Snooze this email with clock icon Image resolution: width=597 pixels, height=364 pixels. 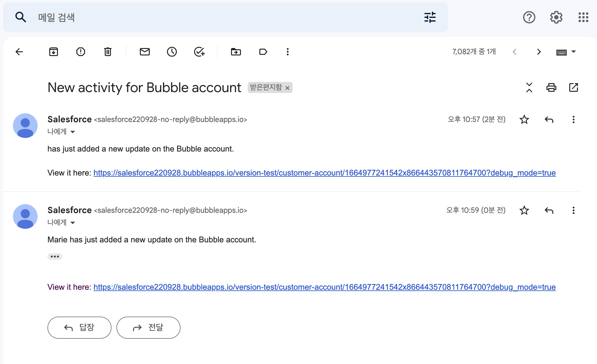tap(172, 52)
